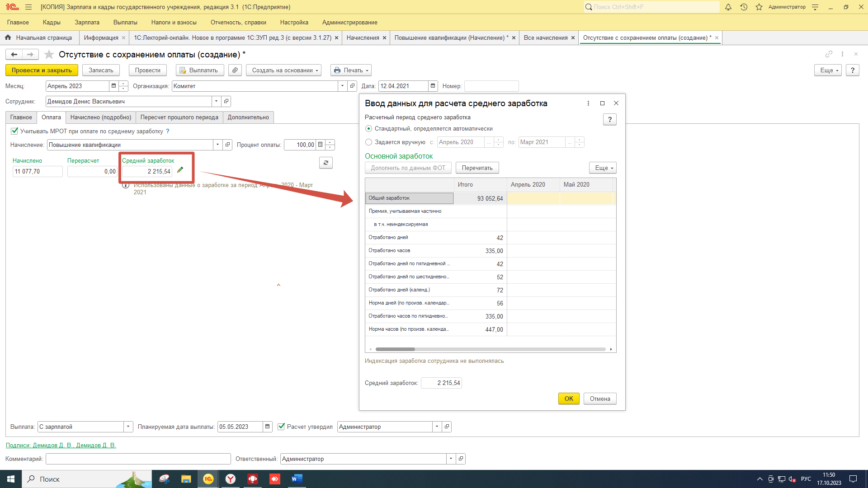Open the Зарплата menu
868x488 pixels.
pyautogui.click(x=87, y=22)
